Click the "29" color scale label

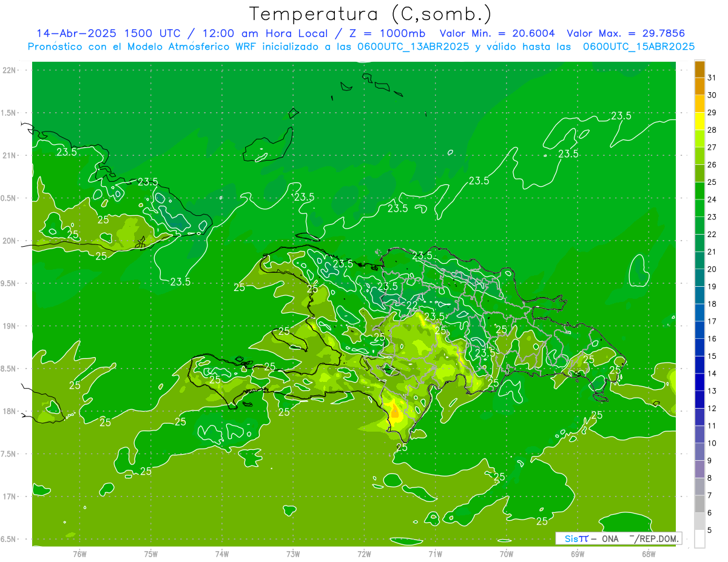pos(712,112)
